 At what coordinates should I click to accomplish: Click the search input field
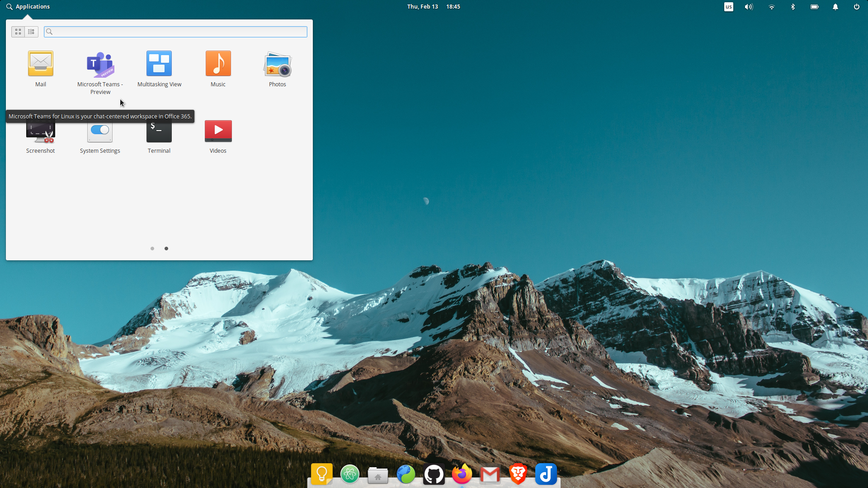point(176,32)
